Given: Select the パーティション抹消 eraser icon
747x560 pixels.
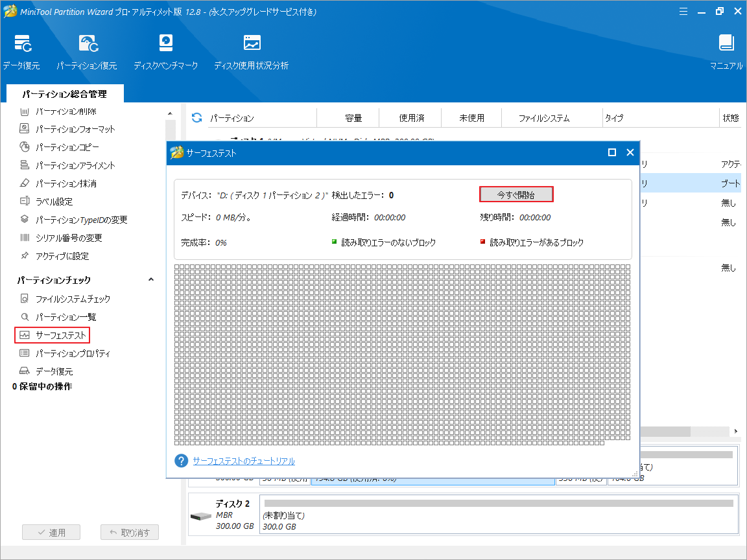Looking at the screenshot, I should 24,183.
